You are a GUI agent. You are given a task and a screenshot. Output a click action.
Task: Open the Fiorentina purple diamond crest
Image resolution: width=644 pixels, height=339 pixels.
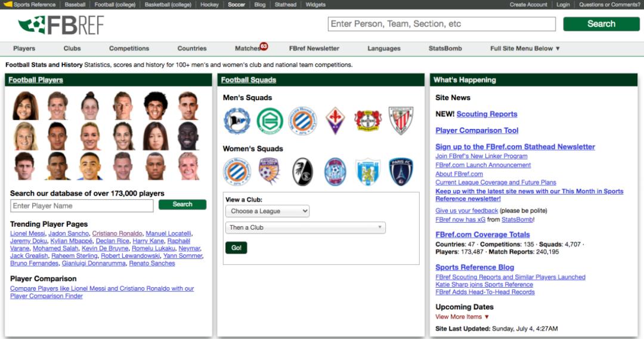335,121
